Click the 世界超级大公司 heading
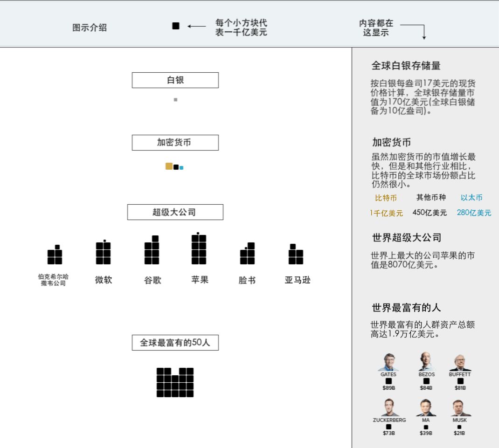499x448 pixels. (x=407, y=238)
